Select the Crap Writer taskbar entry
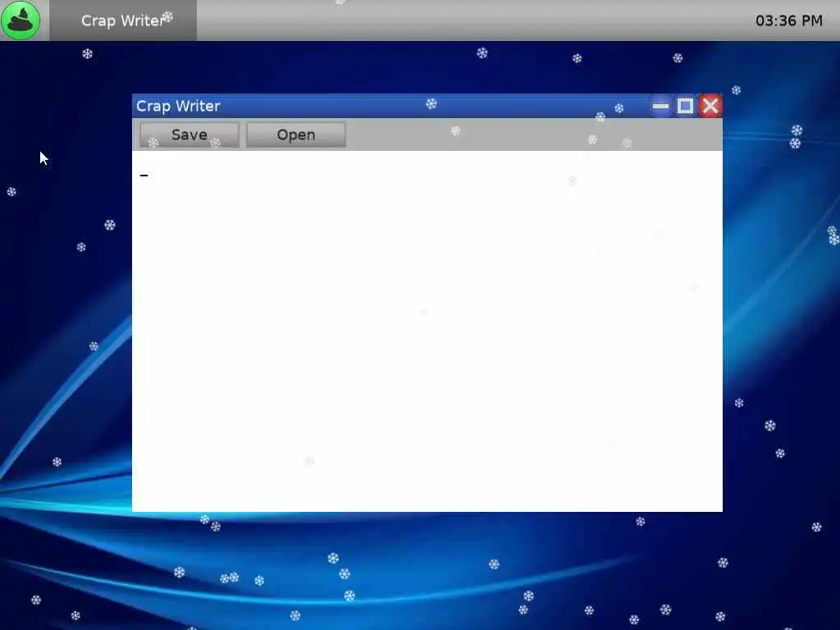 click(x=123, y=21)
